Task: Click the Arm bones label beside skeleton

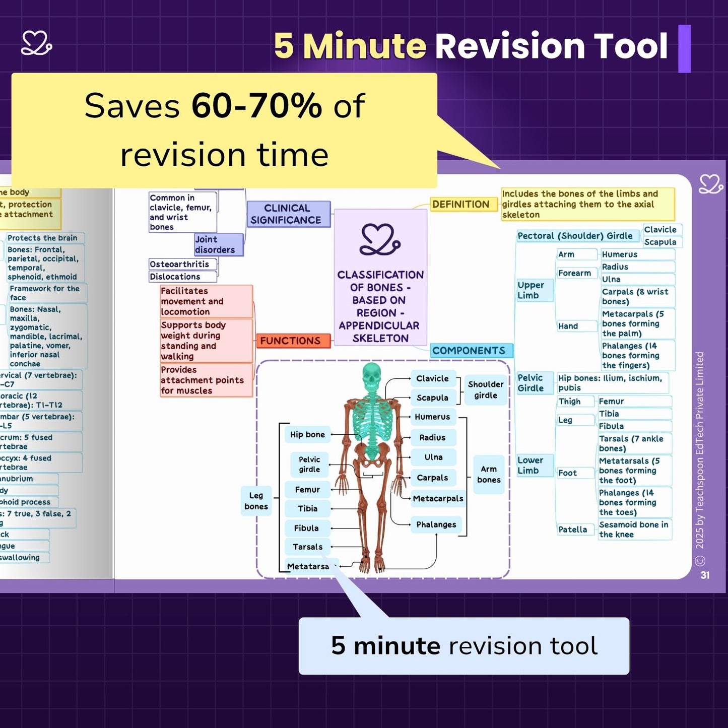Action: tap(488, 475)
